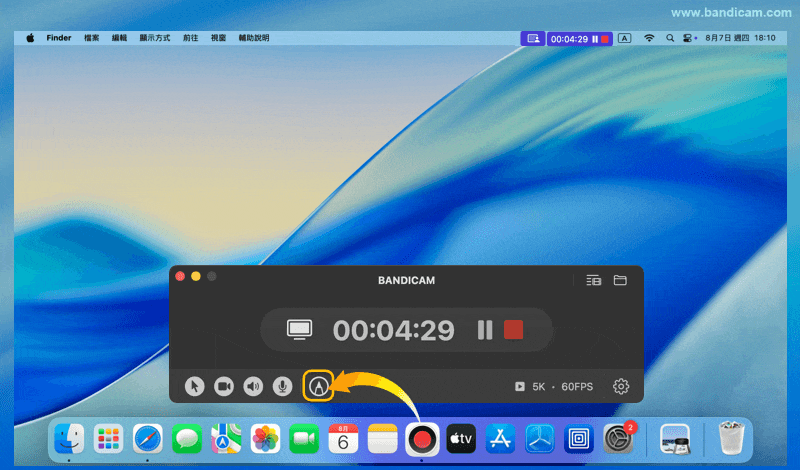Viewport: 800px width, 470px height.
Task: Open the Apple menu
Action: coord(30,38)
